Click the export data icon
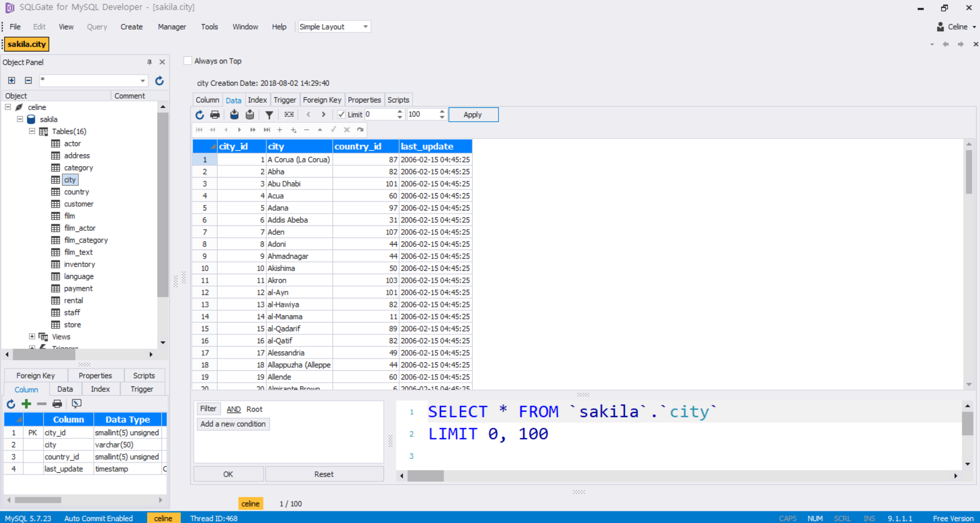The height and width of the screenshot is (523, 980). point(250,114)
